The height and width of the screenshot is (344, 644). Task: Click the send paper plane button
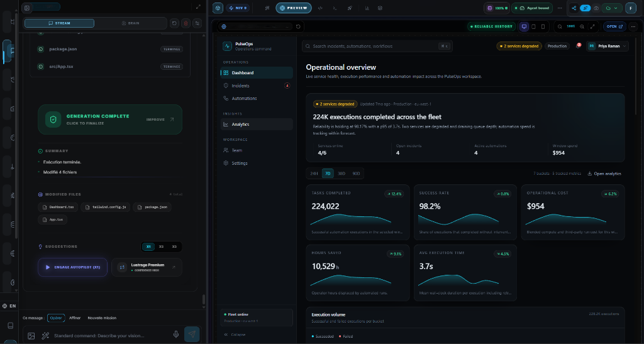(192, 334)
